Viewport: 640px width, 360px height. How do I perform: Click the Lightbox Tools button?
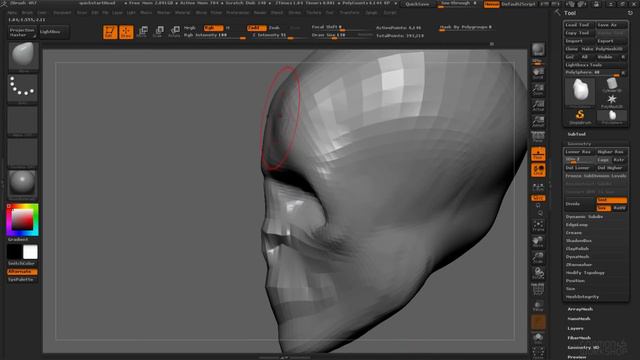(x=595, y=65)
